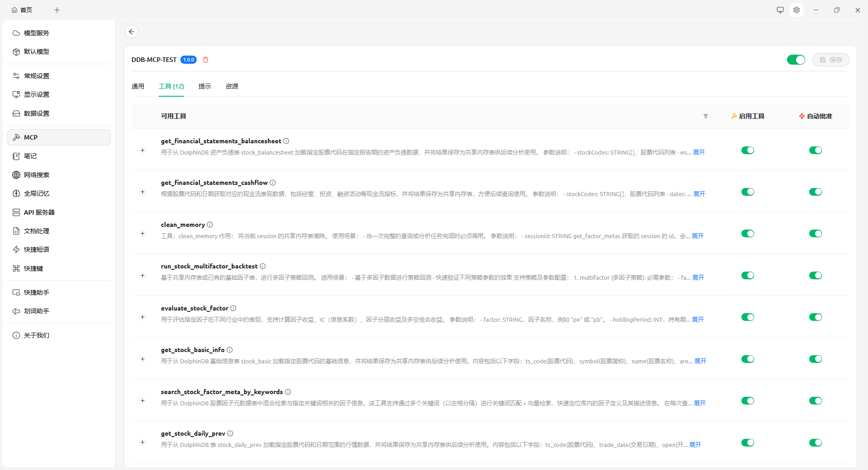Expand the get_stock_daily_prev row

point(142,442)
